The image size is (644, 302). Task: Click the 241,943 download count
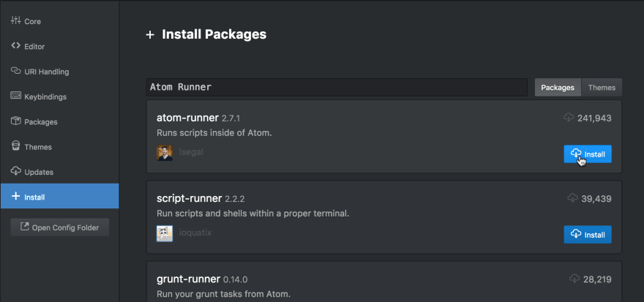[x=594, y=118]
